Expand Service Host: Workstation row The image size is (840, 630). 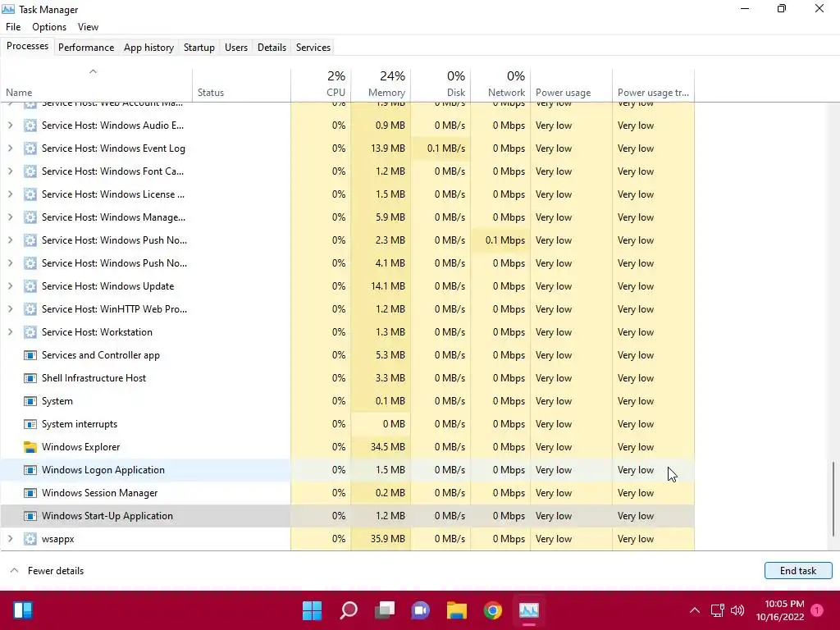[10, 332]
